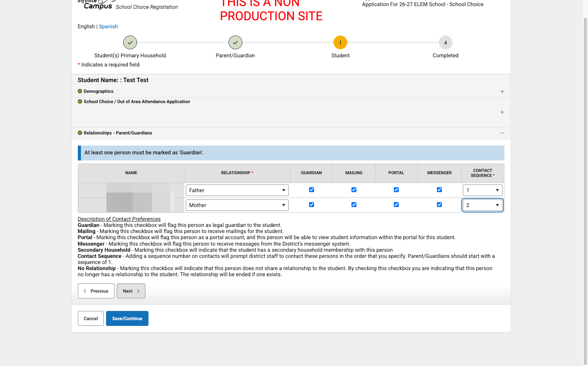Toggle Mailing checkbox for Mother row
The width and height of the screenshot is (588, 366).
(354, 205)
